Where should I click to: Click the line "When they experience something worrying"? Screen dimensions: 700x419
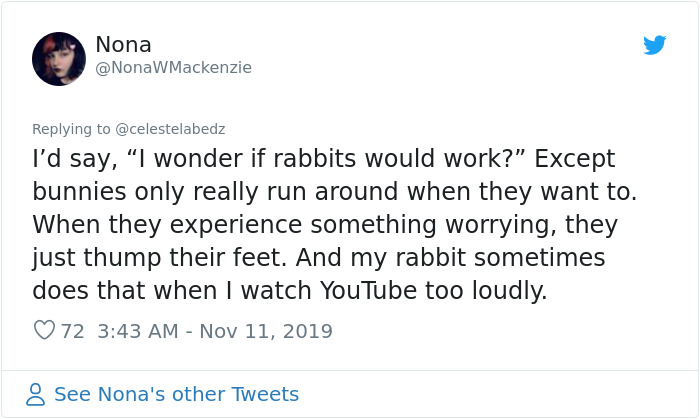[325, 225]
